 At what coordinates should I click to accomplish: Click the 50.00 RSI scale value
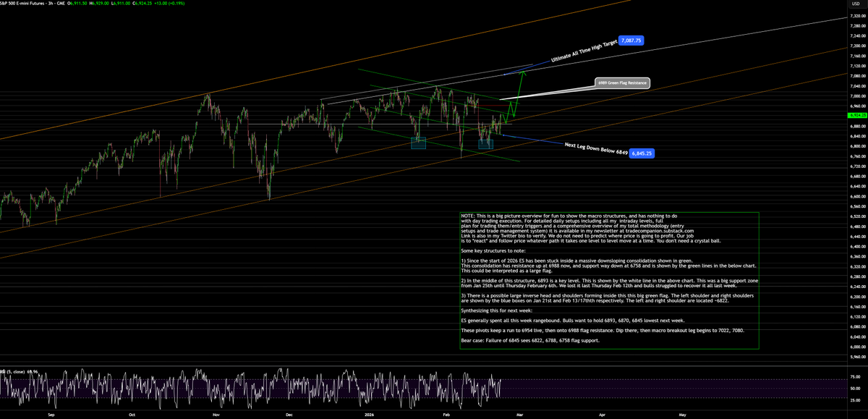click(855, 389)
